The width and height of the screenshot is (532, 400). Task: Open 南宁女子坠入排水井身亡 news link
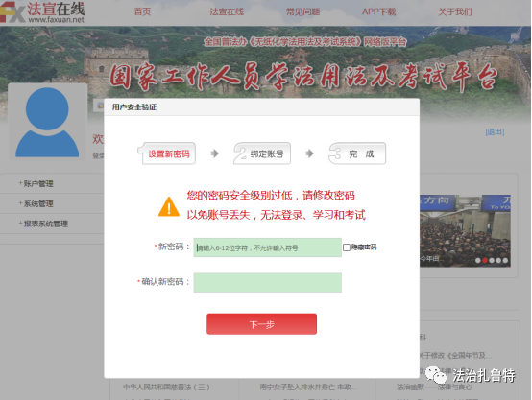pyautogui.click(x=308, y=387)
